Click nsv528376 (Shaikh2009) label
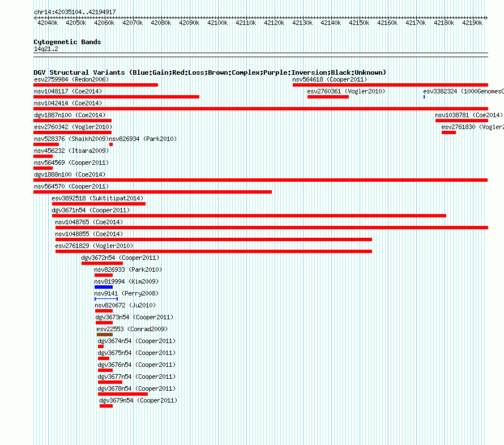 point(71,139)
